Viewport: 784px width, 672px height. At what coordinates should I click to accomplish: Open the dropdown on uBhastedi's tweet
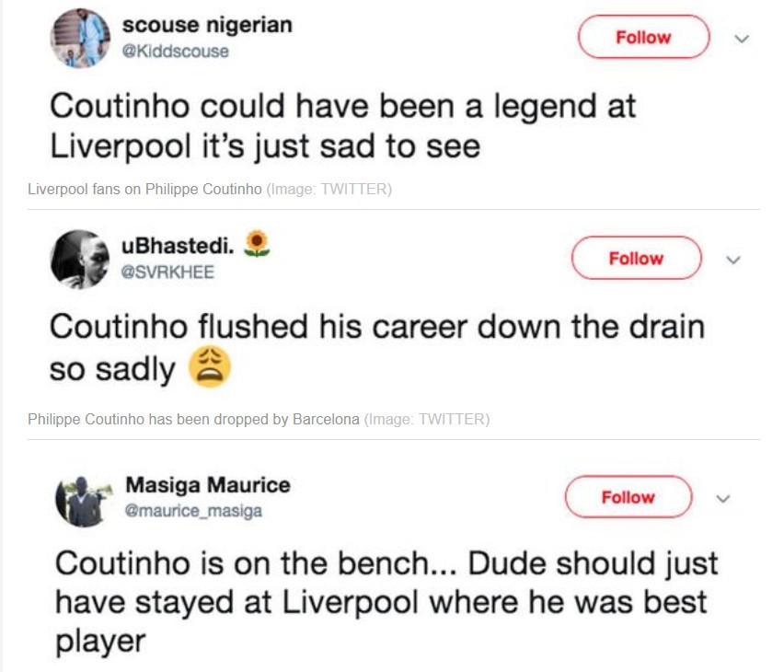coord(732,260)
